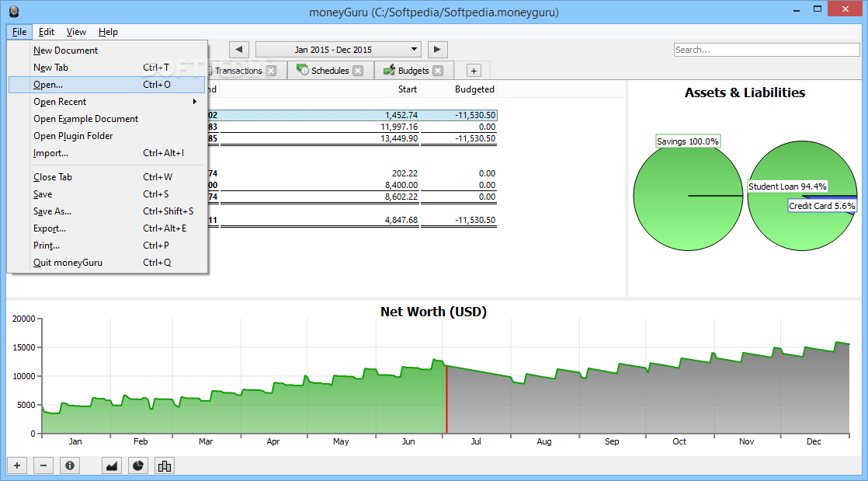The width and height of the screenshot is (868, 481).
Task: Close the Transactions tab
Action: (x=271, y=71)
